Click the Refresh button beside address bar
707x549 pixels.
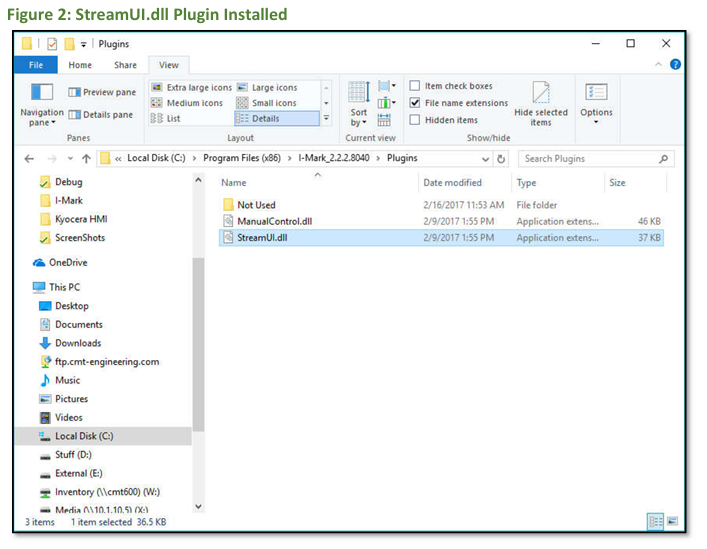click(x=502, y=159)
